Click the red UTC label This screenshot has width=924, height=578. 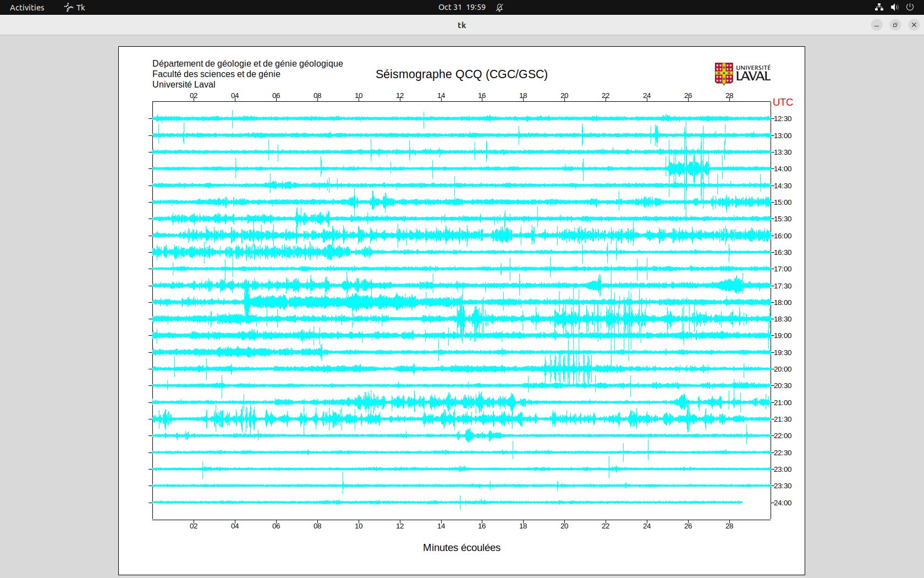click(783, 102)
